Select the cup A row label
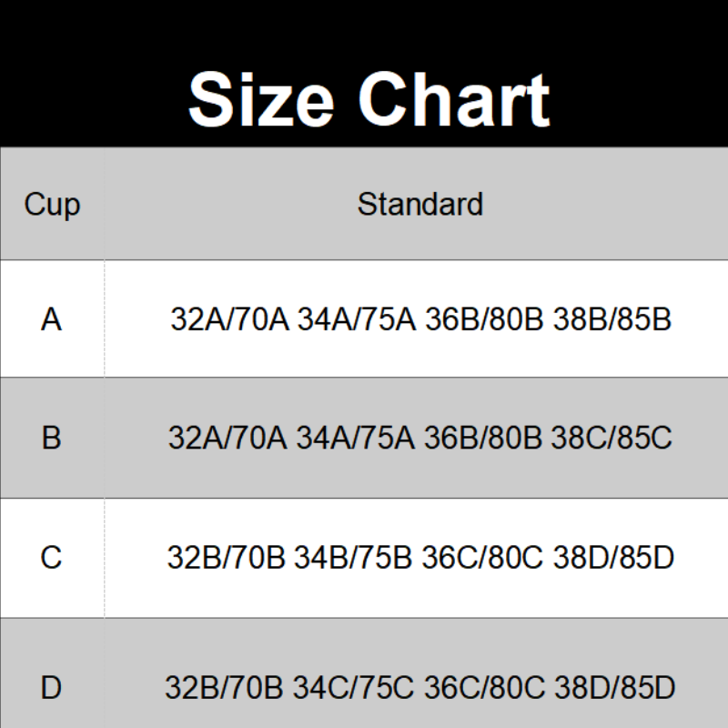Screen dimensions: 728x728 tap(52, 319)
